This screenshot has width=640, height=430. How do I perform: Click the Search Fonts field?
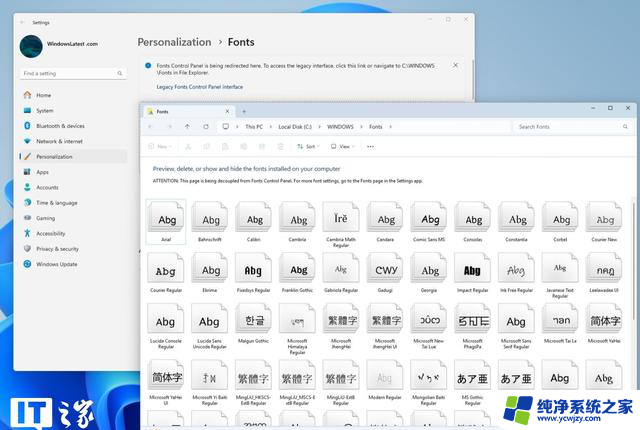point(572,127)
